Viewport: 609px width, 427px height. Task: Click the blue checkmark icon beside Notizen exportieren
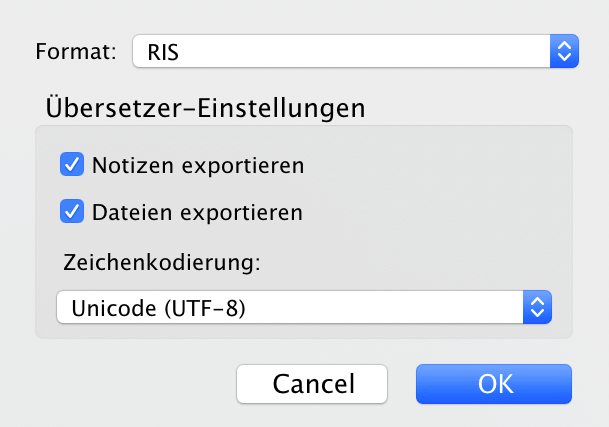[x=72, y=165]
